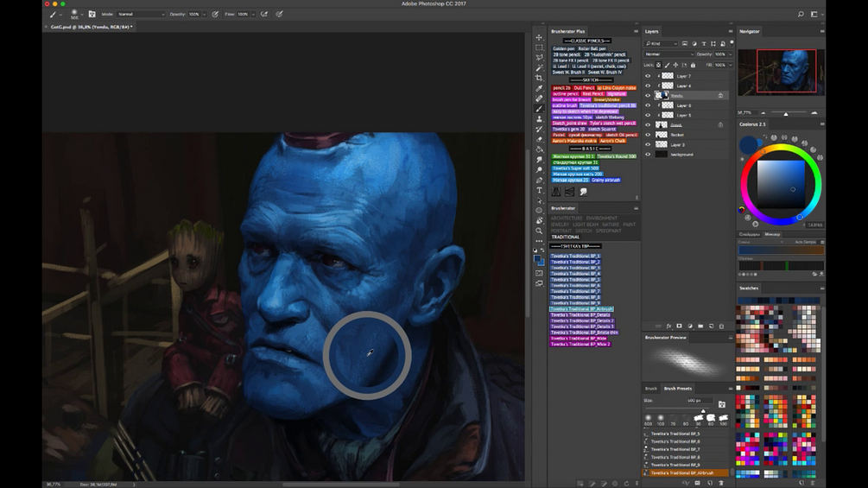Select the Brush tool in toolbar

tap(539, 109)
